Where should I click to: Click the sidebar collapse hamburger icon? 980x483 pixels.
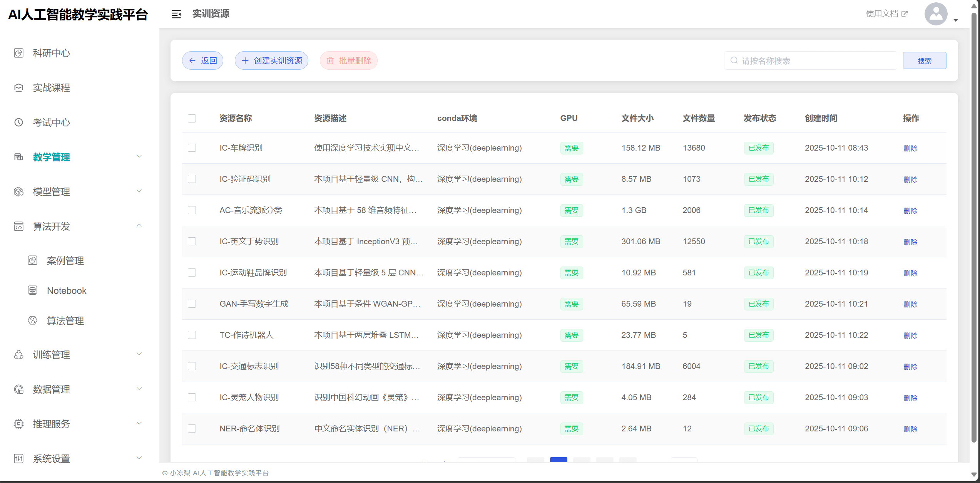pyautogui.click(x=176, y=14)
